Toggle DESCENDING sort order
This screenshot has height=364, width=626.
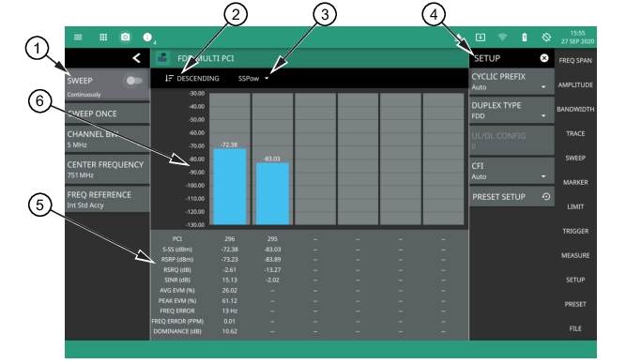coord(192,78)
